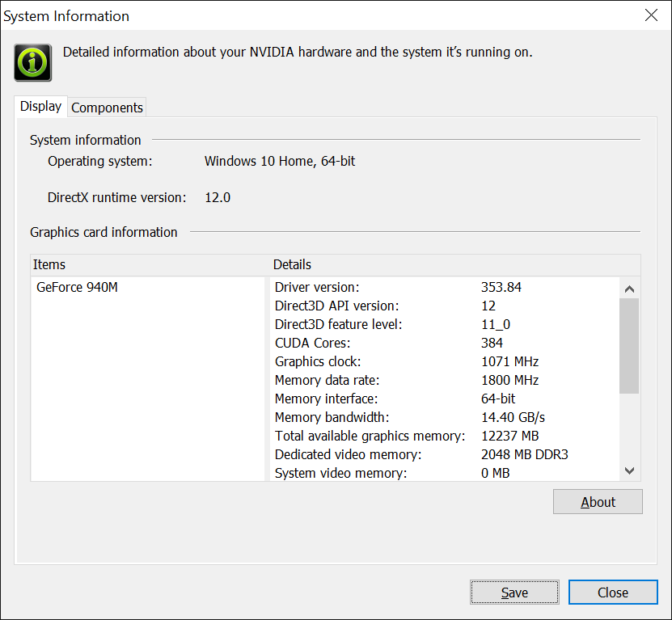Click the details list scroll up arrow
The image size is (672, 620).
tap(629, 289)
